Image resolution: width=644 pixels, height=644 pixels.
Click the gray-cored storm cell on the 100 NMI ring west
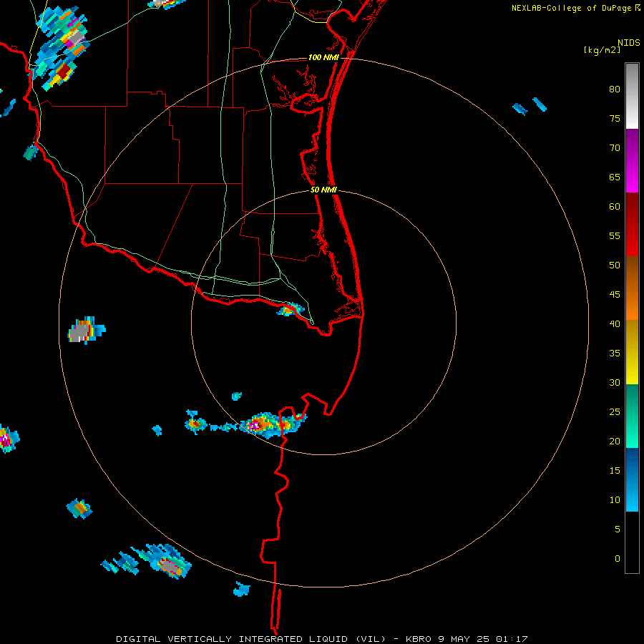point(87,331)
